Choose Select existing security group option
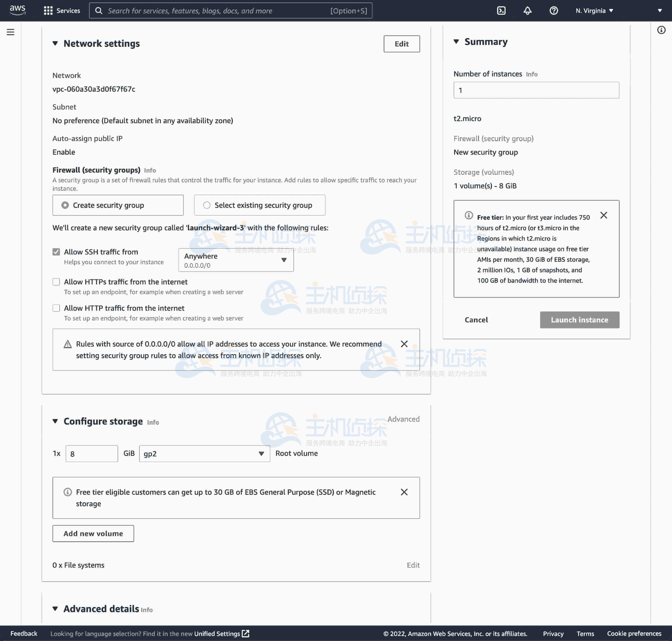 pos(207,205)
